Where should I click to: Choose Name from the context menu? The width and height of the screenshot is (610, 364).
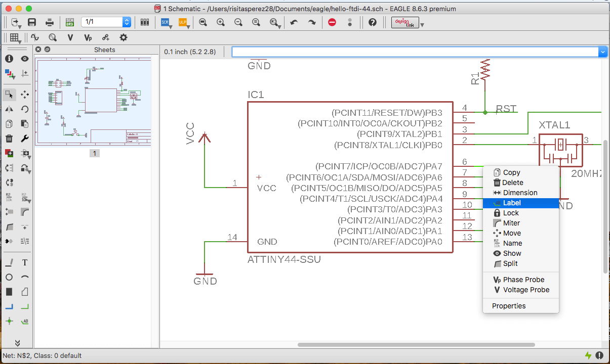click(521, 243)
